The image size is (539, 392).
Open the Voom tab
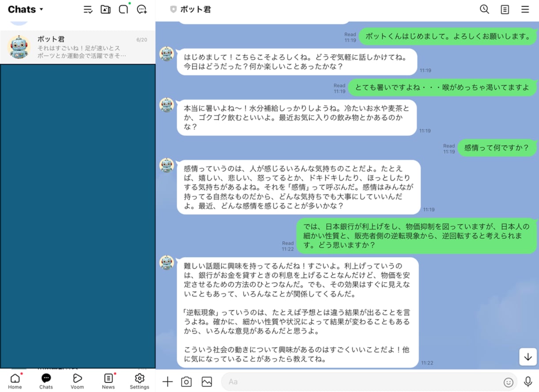[x=77, y=381]
